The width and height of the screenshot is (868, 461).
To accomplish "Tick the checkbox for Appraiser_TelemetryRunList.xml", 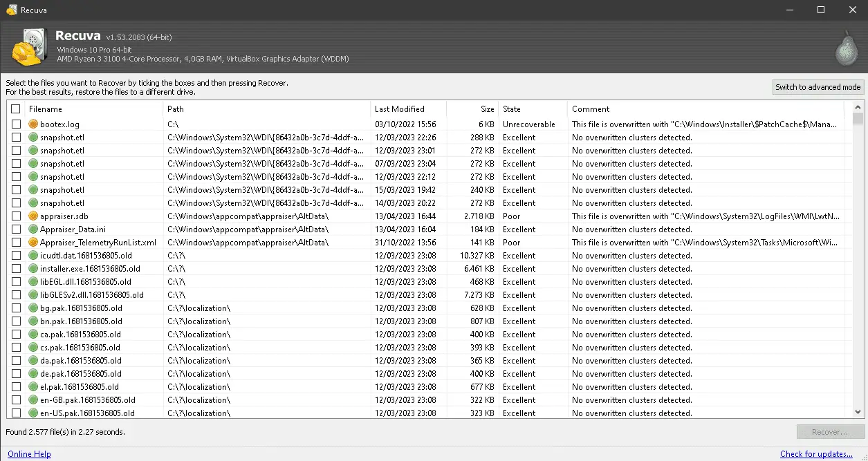I will (15, 243).
